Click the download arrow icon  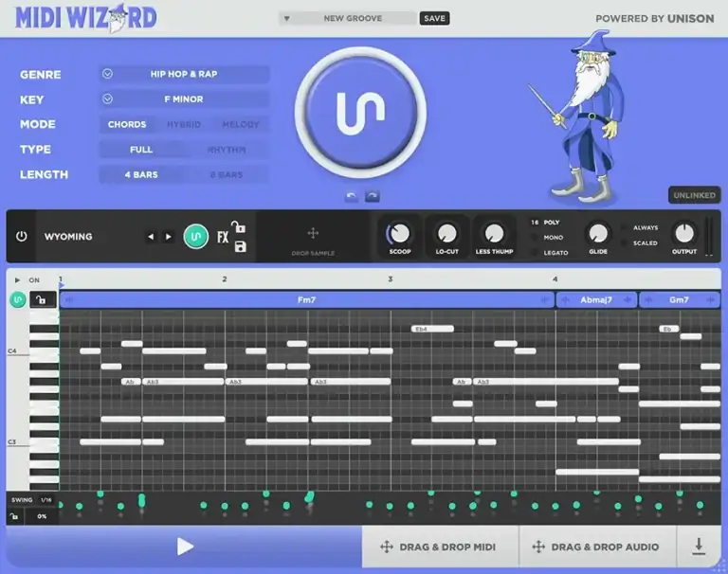coord(699,547)
